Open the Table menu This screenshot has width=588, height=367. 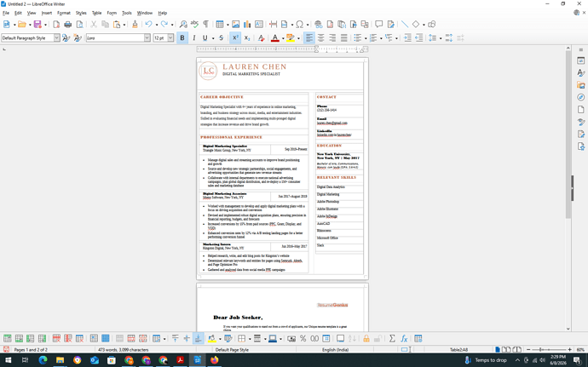tap(97, 13)
